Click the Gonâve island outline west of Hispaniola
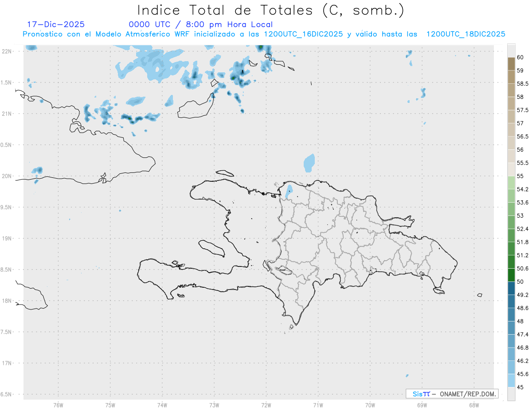This screenshot has width=532, height=411. (x=211, y=248)
